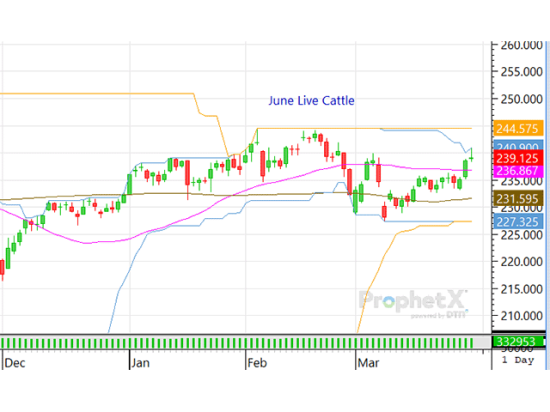
Task: Click the vertical scrollbar on right edge
Action: tap(547, 205)
